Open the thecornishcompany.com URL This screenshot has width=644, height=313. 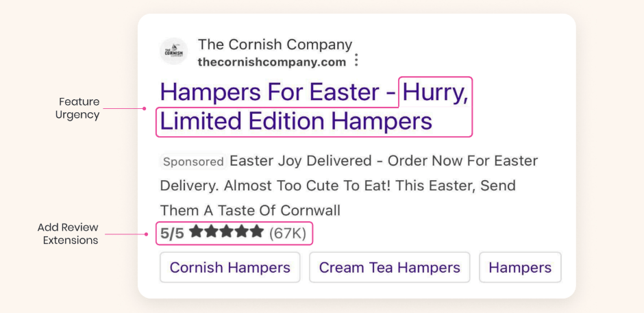point(271,62)
